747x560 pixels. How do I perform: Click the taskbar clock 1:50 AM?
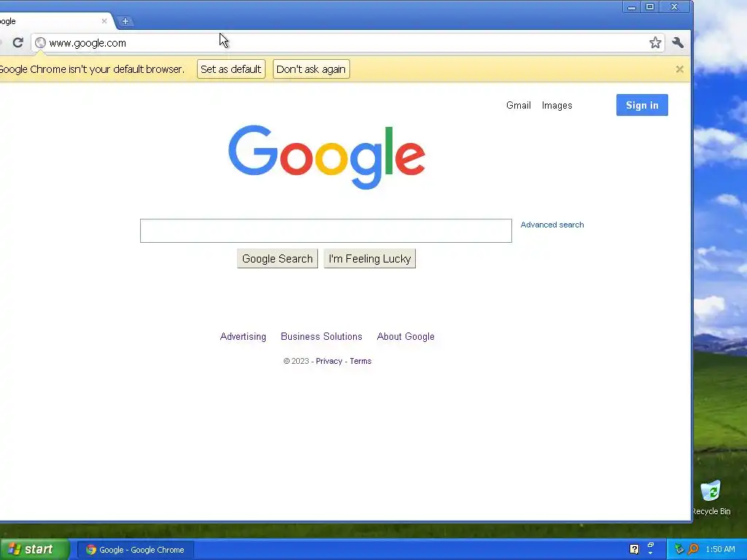(720, 549)
